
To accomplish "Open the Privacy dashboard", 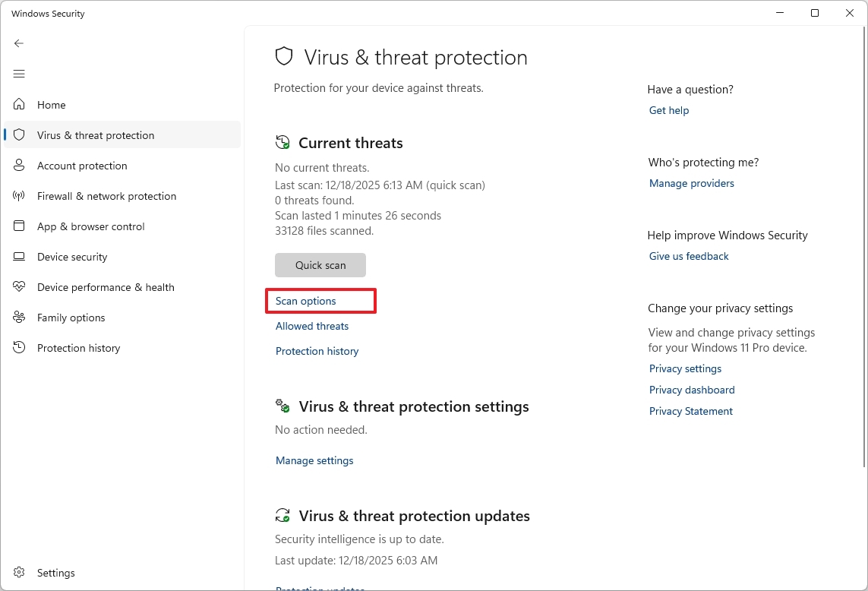I will pyautogui.click(x=692, y=390).
